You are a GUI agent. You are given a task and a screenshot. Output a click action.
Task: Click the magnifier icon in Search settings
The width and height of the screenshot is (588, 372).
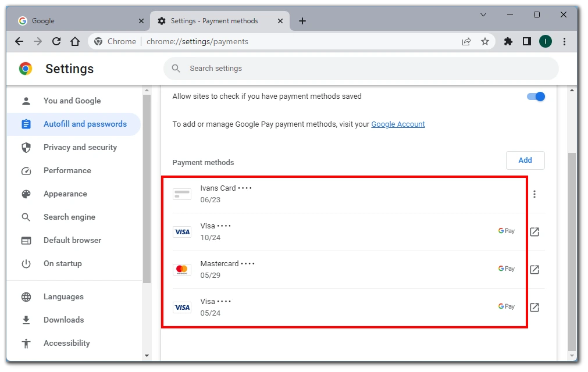point(176,69)
